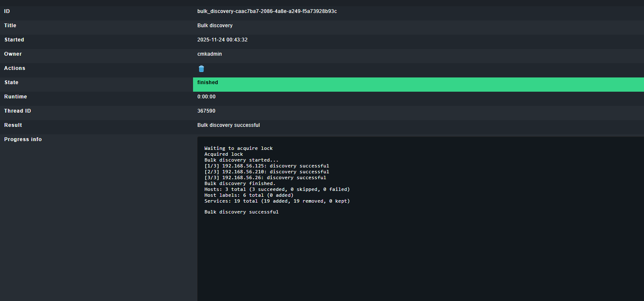644x301 pixels.
Task: Delete this background job using trash icon
Action: click(201, 69)
